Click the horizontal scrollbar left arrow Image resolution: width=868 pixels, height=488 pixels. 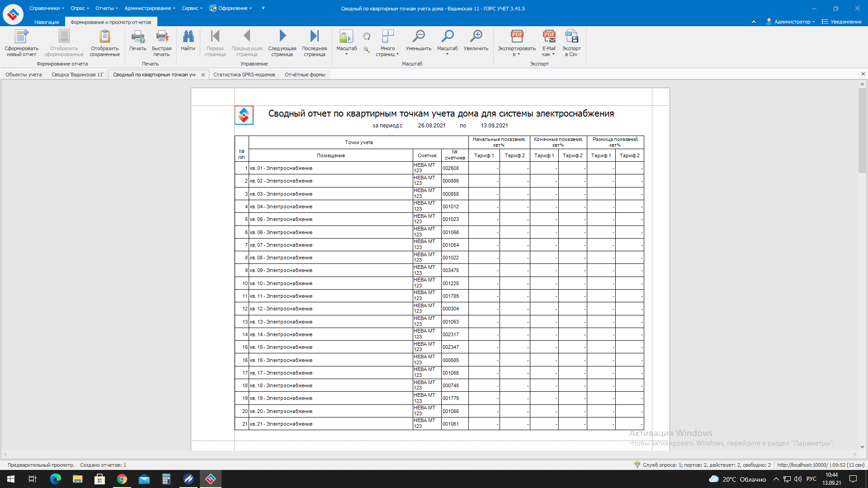[x=5, y=454]
